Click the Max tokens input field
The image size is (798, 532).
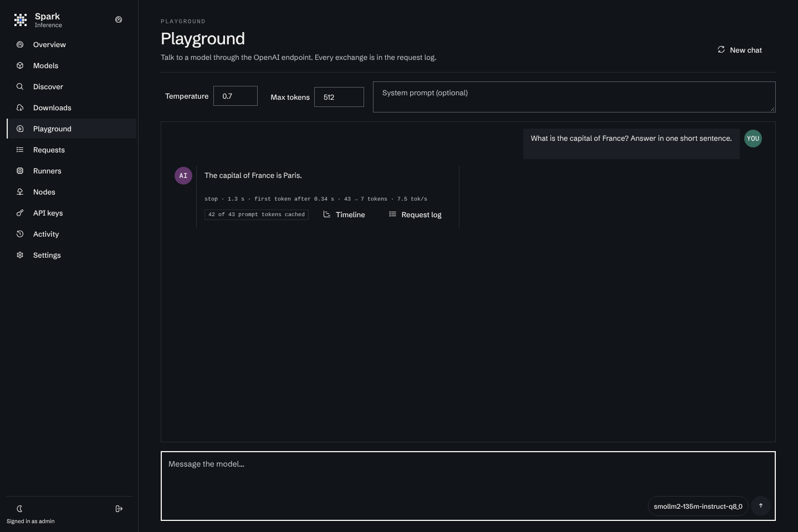(339, 97)
